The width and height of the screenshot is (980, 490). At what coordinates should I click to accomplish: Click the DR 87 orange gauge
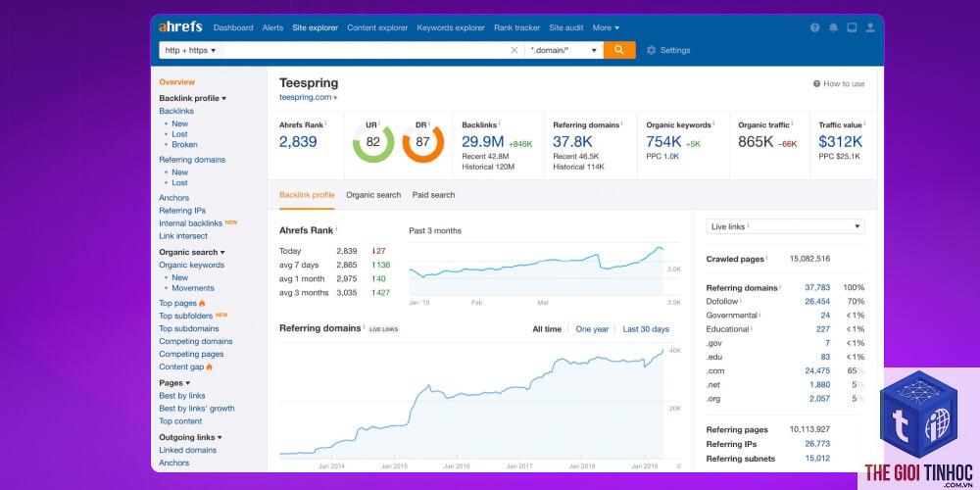pos(423,142)
